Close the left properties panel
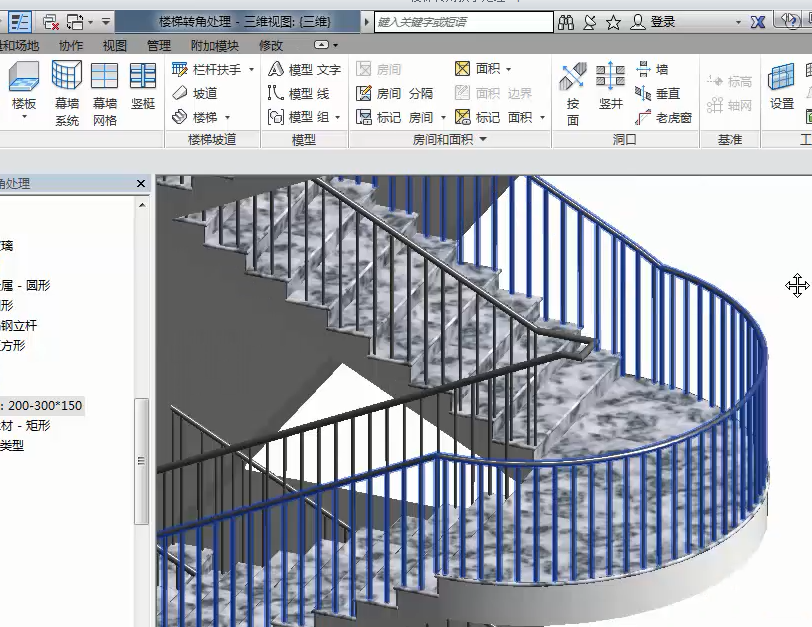 click(142, 183)
